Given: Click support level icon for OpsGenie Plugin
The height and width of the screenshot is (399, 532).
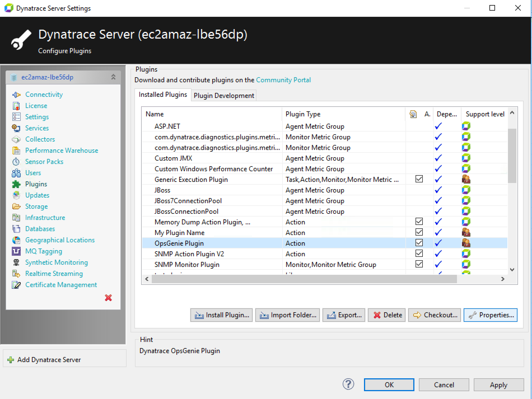Looking at the screenshot, I should (466, 243).
